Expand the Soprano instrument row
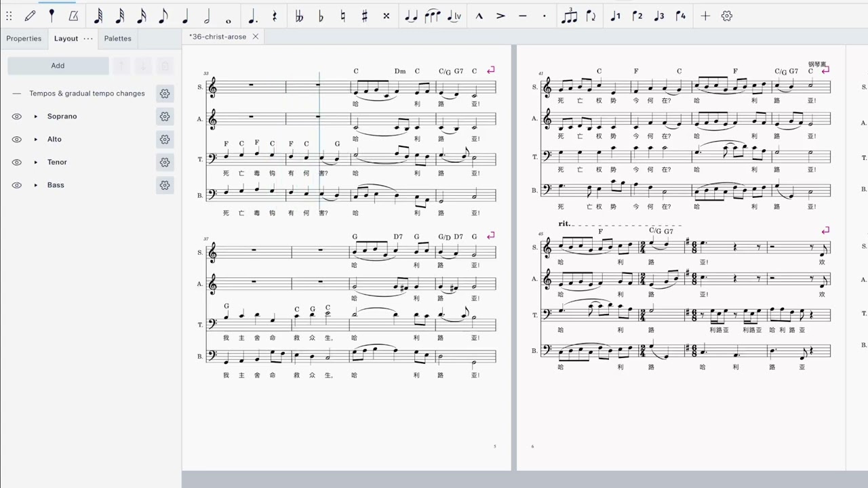The width and height of the screenshot is (868, 488). tap(35, 117)
